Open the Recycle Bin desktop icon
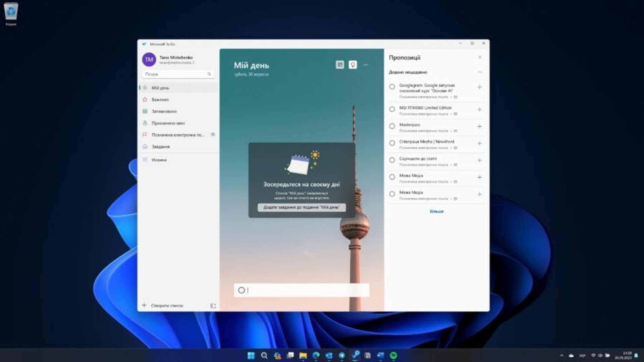644x362 pixels. coord(11,14)
